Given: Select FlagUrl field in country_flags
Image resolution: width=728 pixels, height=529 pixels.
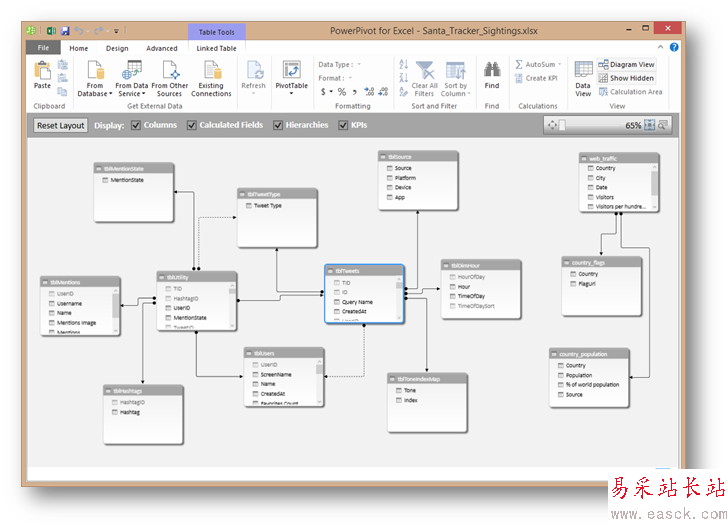Looking at the screenshot, I should point(583,284).
